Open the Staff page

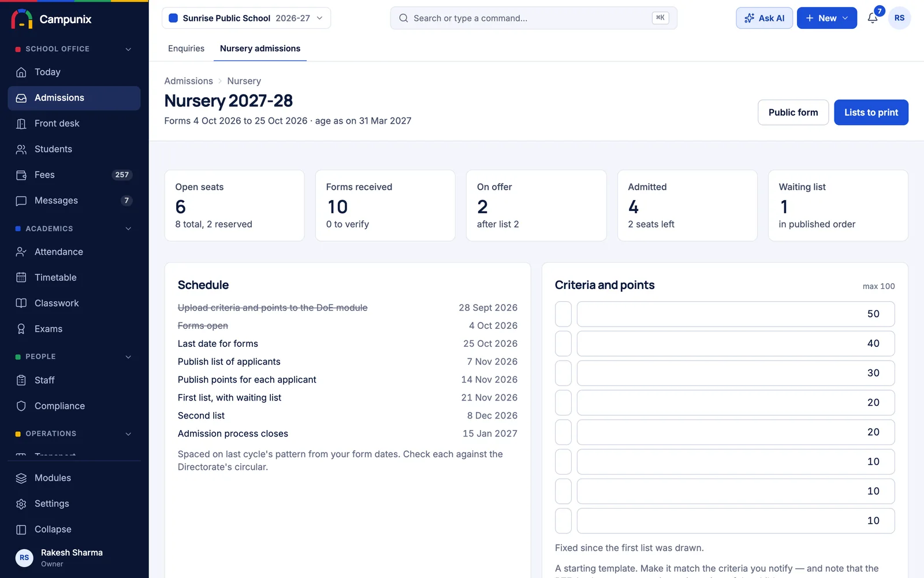74,380
